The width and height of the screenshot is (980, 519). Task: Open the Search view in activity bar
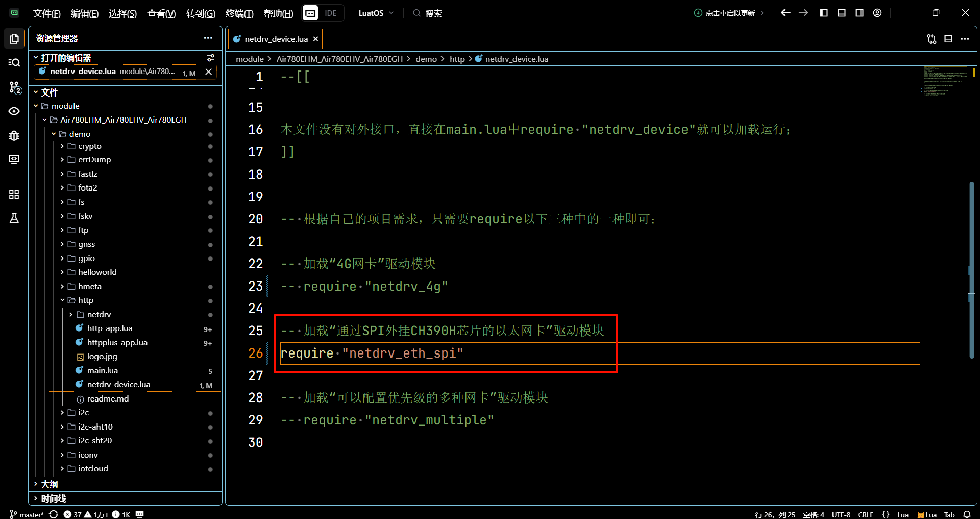[14, 62]
